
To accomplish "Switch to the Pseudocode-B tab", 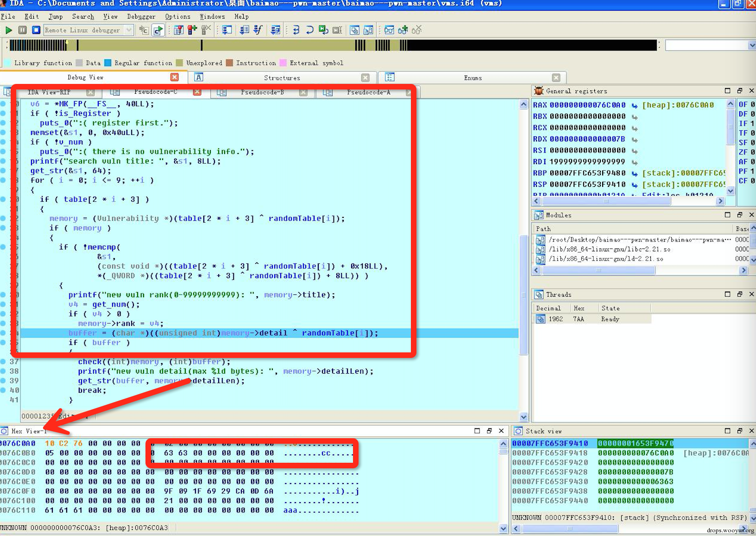I will (x=262, y=92).
